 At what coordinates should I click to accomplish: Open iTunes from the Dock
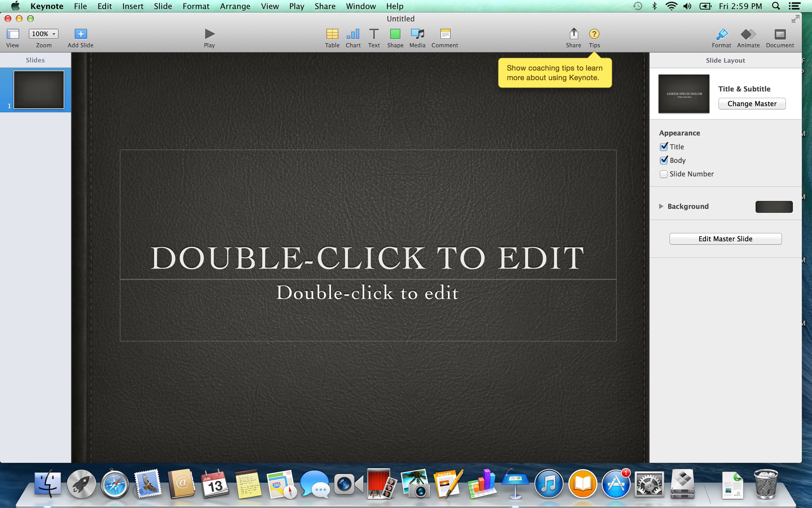pos(549,484)
